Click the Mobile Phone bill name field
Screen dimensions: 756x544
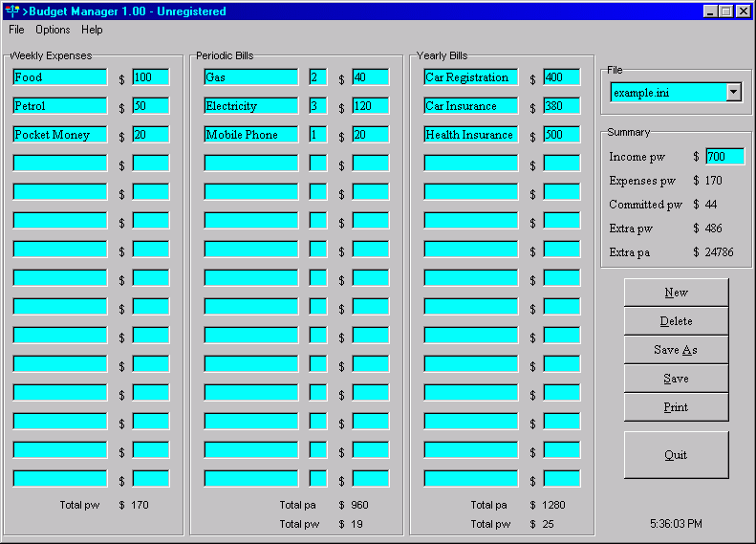click(x=251, y=135)
